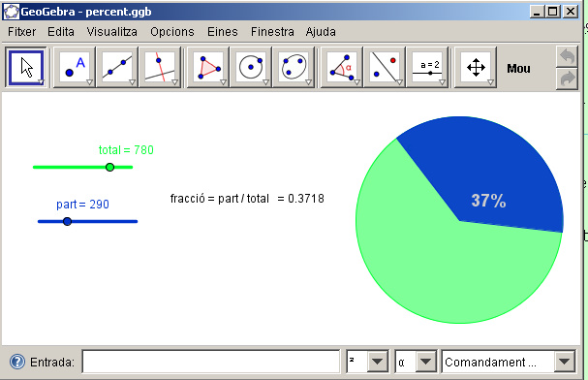Click the input help question mark icon
Image resolution: width=588 pixels, height=380 pixels.
pyautogui.click(x=16, y=362)
